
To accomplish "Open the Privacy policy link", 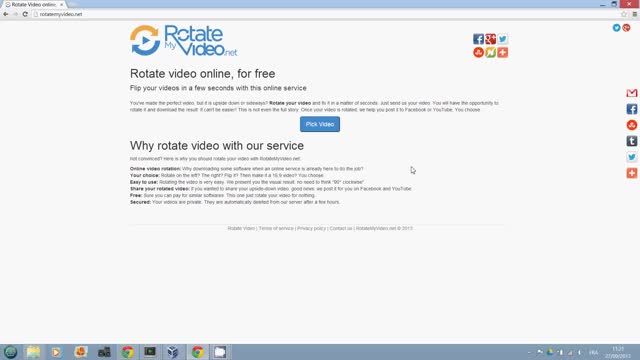I will click(311, 228).
